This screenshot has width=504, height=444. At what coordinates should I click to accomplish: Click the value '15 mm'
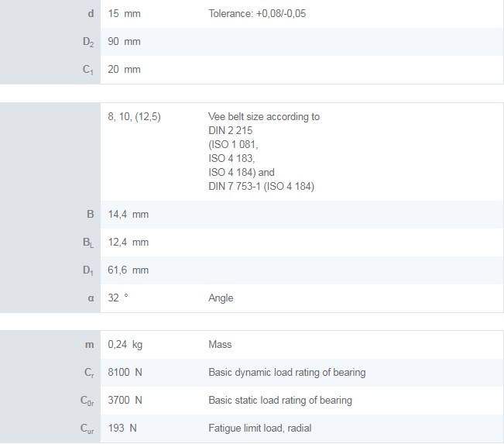point(124,14)
